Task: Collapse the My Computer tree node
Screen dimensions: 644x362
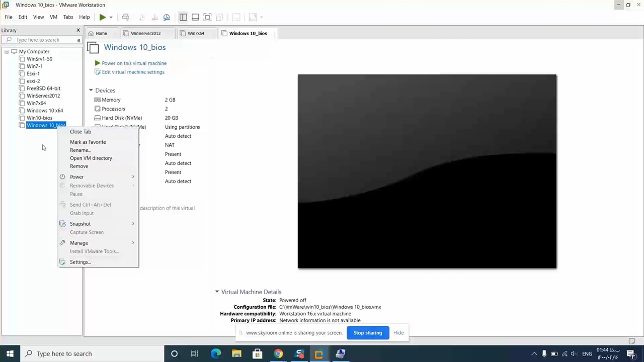Action: pyautogui.click(x=7, y=51)
